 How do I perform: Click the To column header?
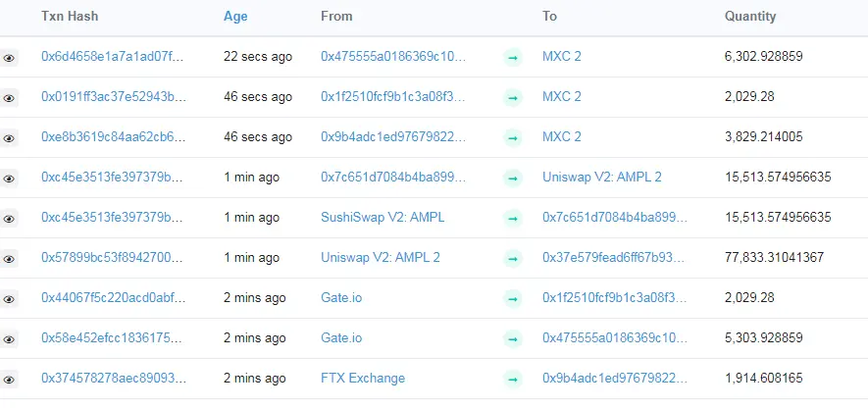(549, 16)
